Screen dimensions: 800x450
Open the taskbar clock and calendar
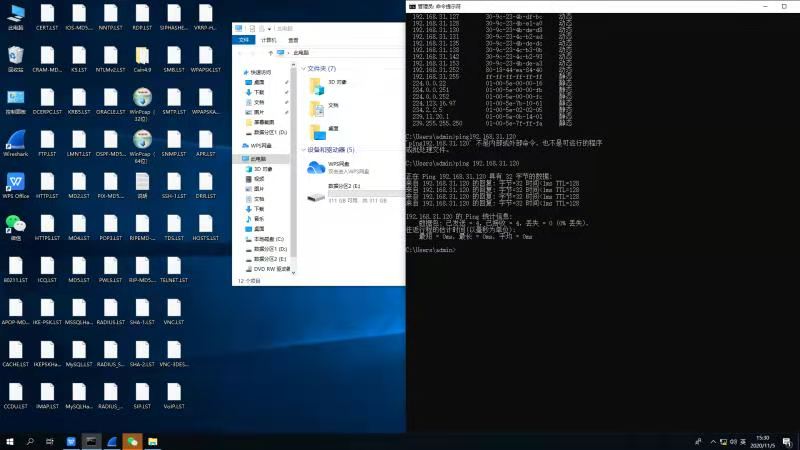pyautogui.click(x=762, y=442)
